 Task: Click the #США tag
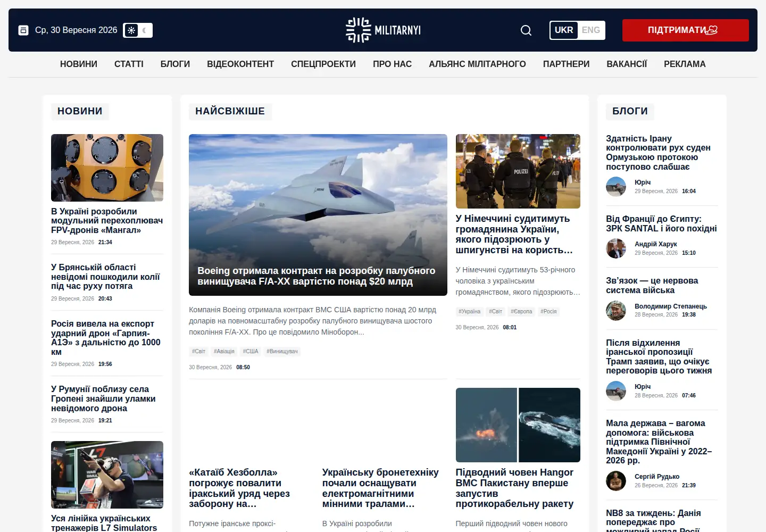[x=251, y=351]
